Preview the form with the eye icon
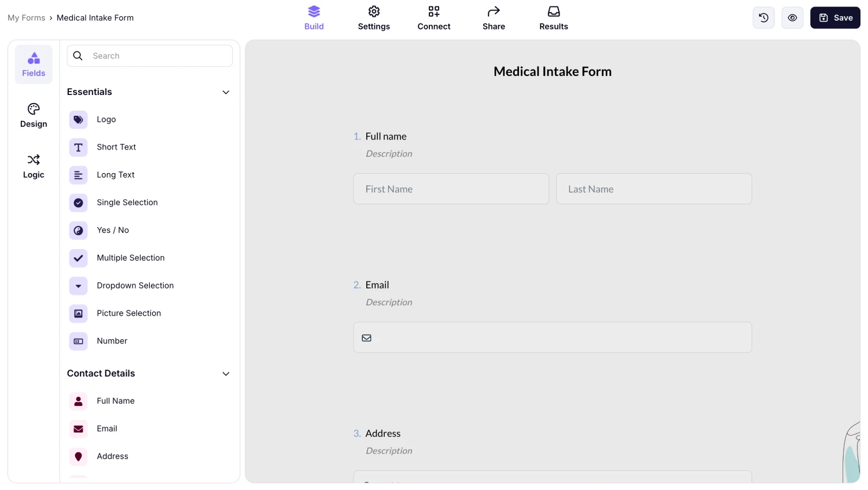Image resolution: width=868 pixels, height=490 pixels. (792, 17)
